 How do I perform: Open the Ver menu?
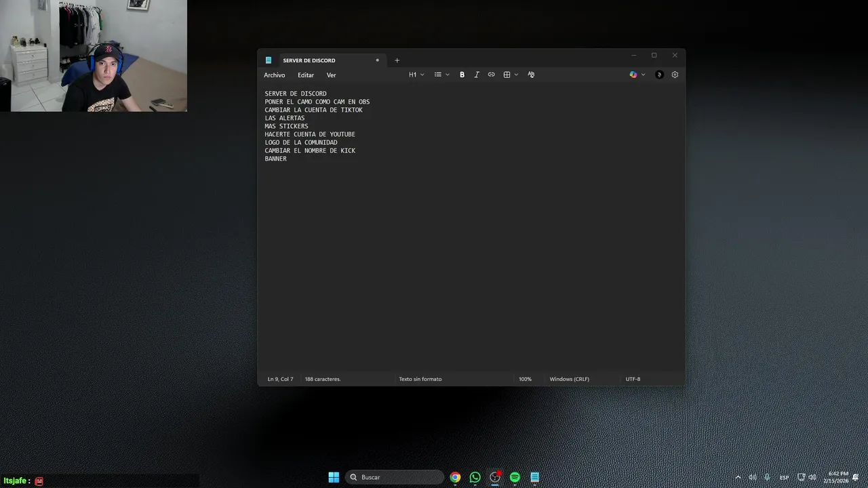(331, 75)
